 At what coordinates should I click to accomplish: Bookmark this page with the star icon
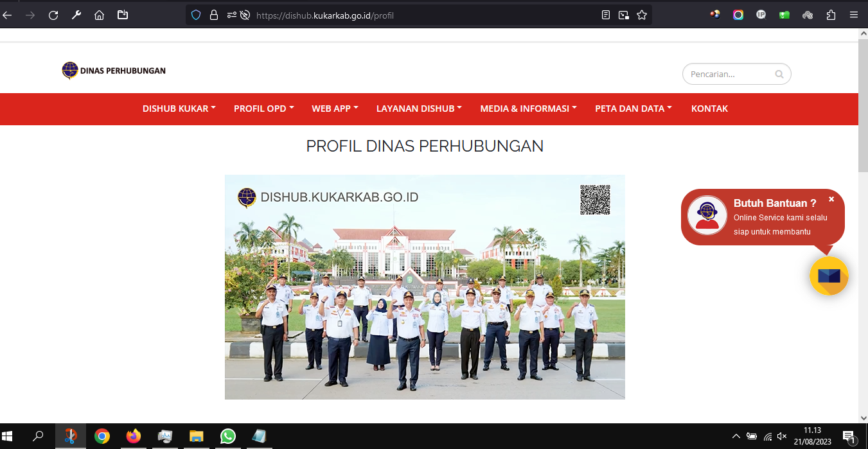[x=641, y=15]
